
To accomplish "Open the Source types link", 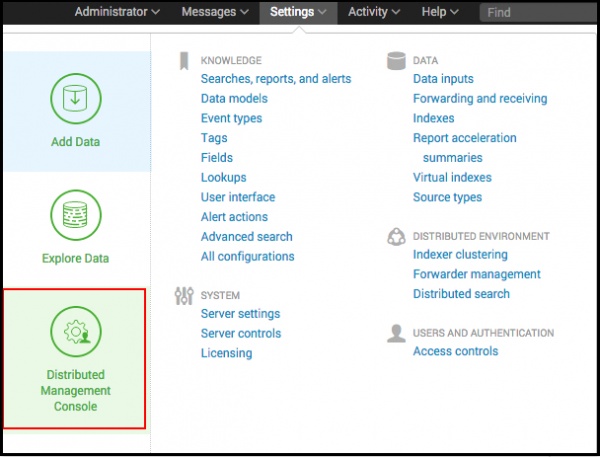I will point(447,197).
